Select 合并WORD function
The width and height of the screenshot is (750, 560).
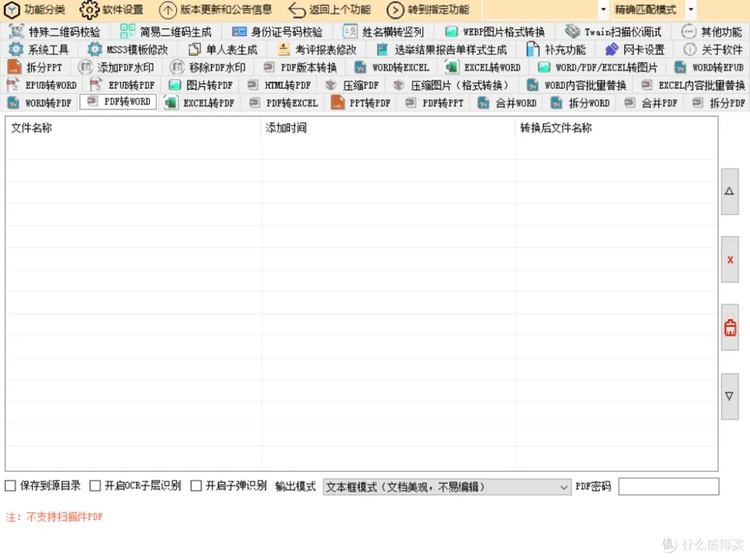pos(508,103)
